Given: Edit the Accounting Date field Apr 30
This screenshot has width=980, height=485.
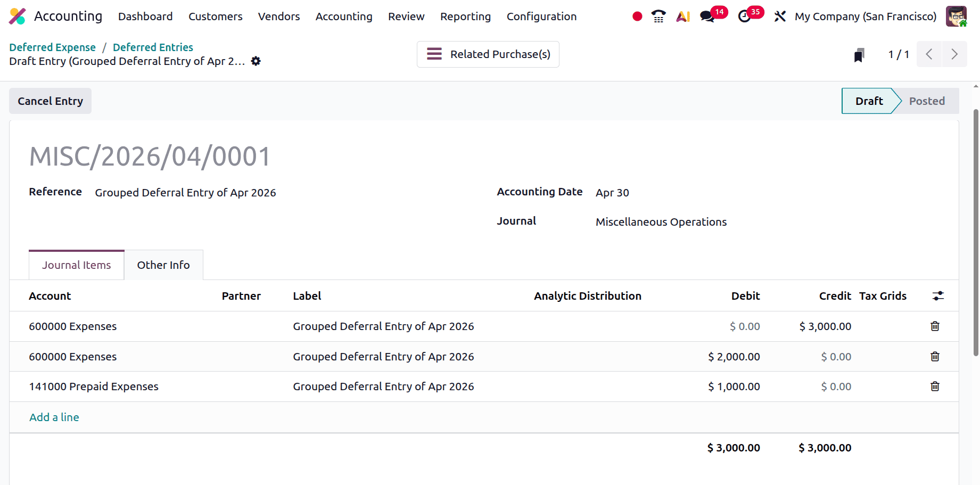Looking at the screenshot, I should pos(612,193).
